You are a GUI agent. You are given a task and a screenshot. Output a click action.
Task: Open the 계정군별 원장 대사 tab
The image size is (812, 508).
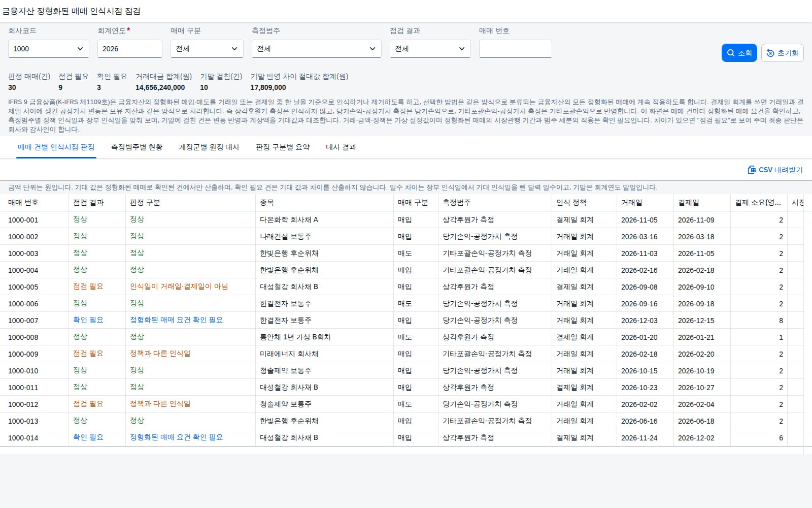click(209, 147)
